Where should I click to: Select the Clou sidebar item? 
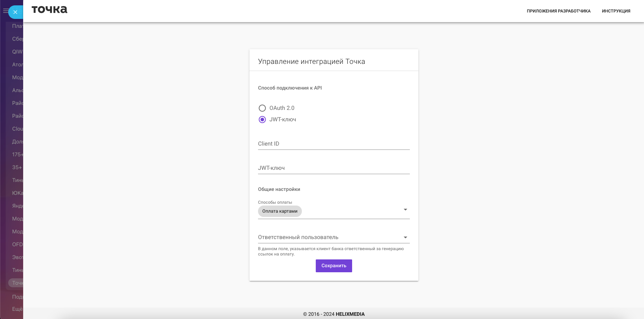click(x=17, y=129)
